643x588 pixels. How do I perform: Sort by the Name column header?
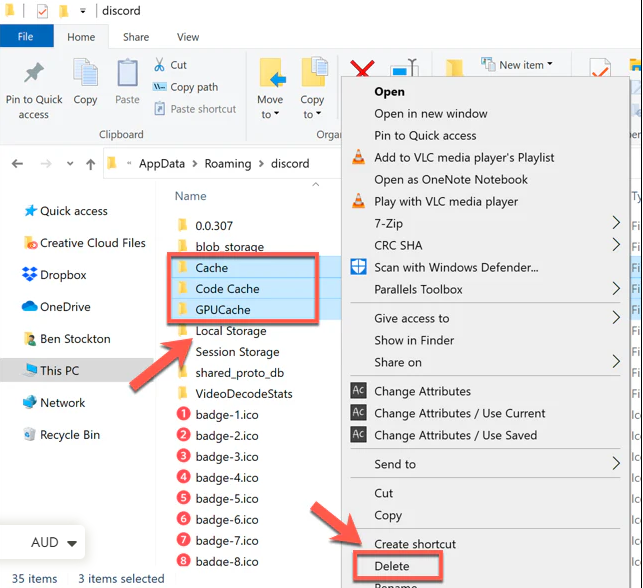(x=191, y=196)
